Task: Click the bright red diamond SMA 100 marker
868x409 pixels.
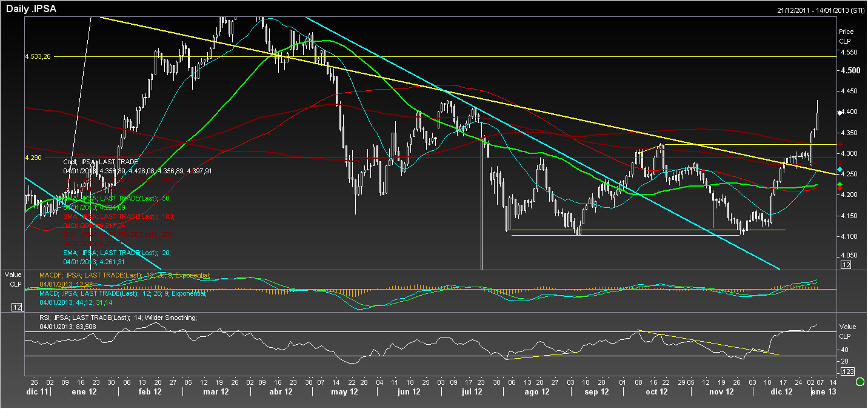Action: click(840, 188)
